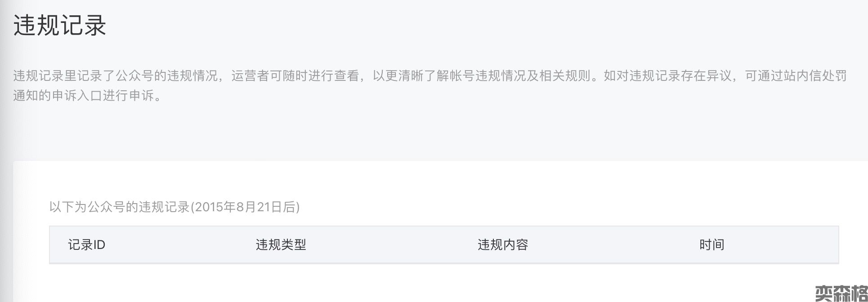Click the 违规记录 page heading
Screen dimensions: 868x302
60,25
